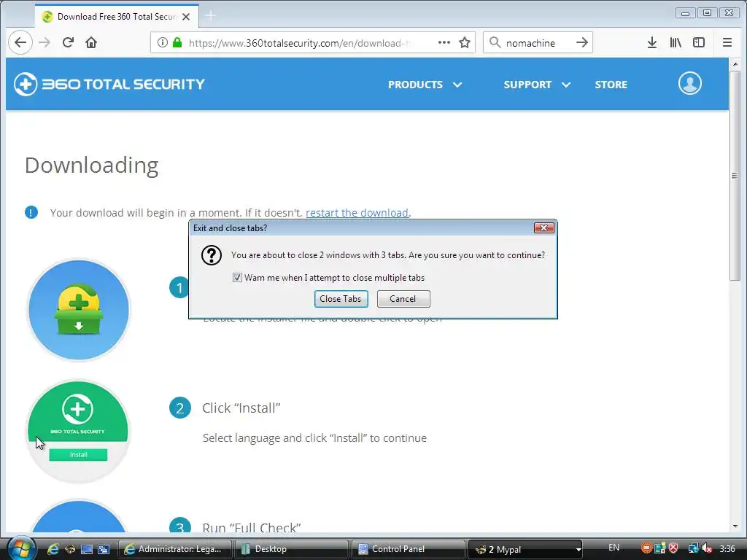Click the restart the download link
The image size is (747, 560).
click(x=357, y=213)
